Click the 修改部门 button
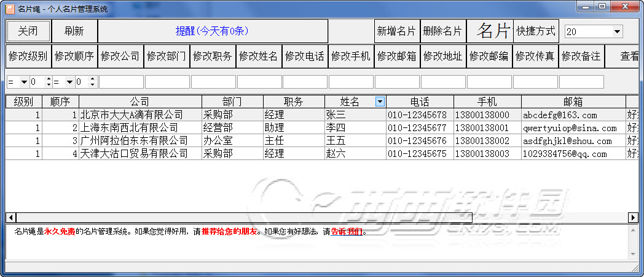This screenshot has width=644, height=277. pyautogui.click(x=167, y=57)
